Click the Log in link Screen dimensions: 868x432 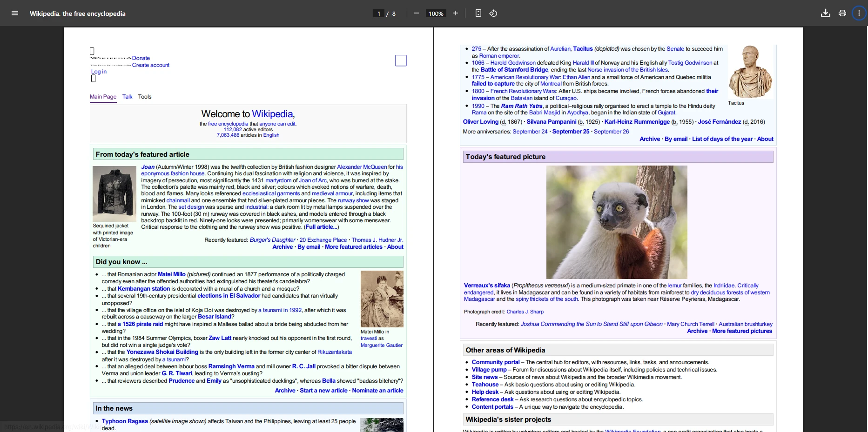click(x=99, y=72)
